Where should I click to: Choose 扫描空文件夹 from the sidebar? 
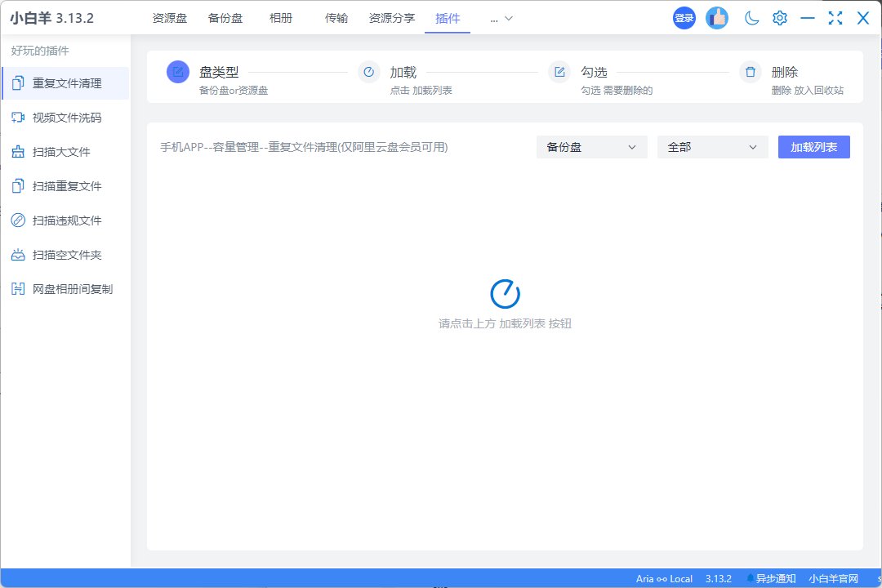pyautogui.click(x=66, y=255)
